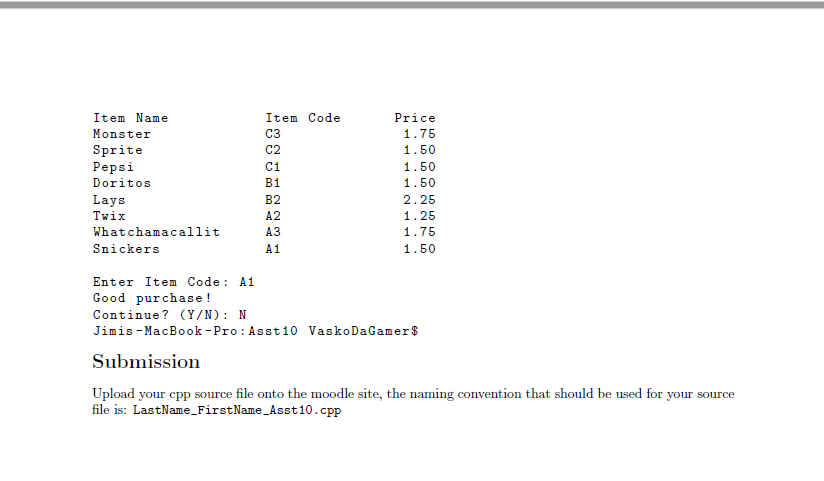Viewport: 824px width, 481px height.
Task: Click item code 'C2'
Action: [273, 150]
